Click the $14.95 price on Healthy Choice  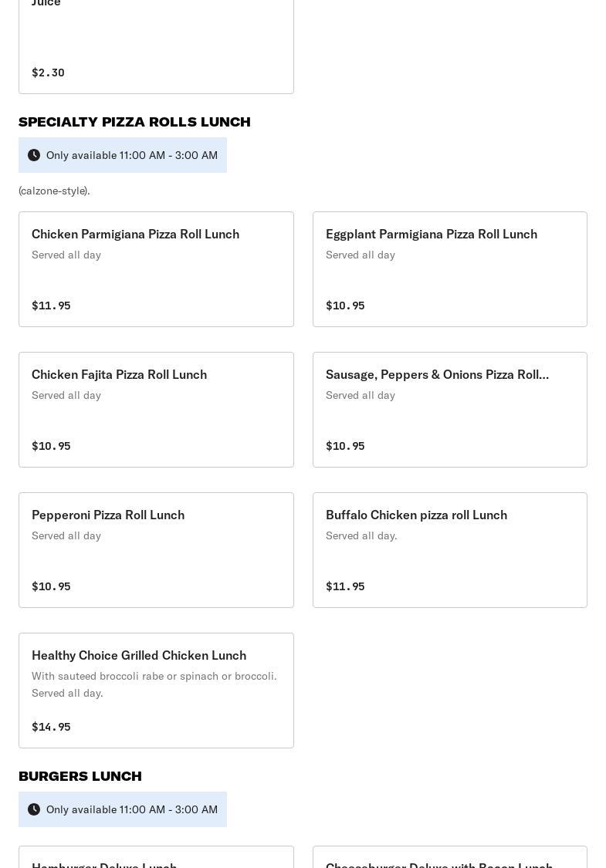point(51,727)
